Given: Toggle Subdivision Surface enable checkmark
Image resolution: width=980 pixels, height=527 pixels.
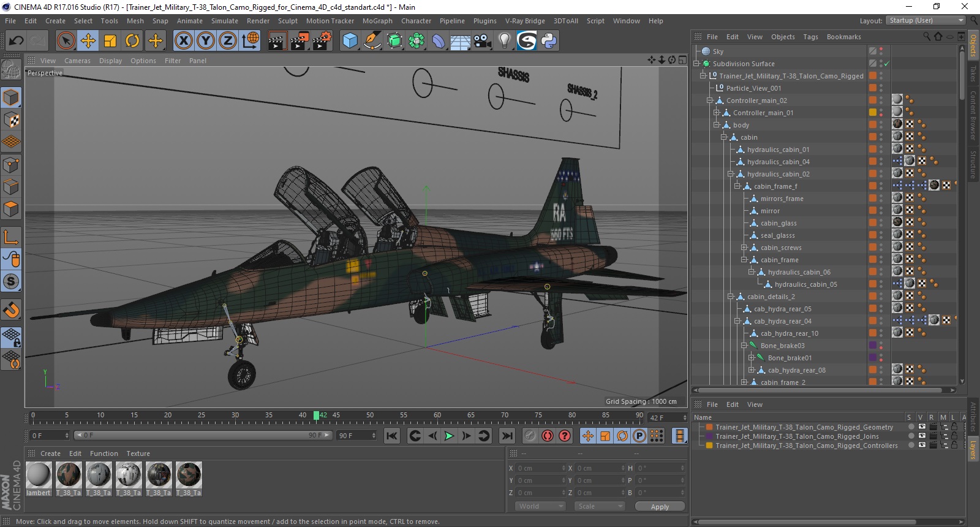Looking at the screenshot, I should pyautogui.click(x=886, y=64).
